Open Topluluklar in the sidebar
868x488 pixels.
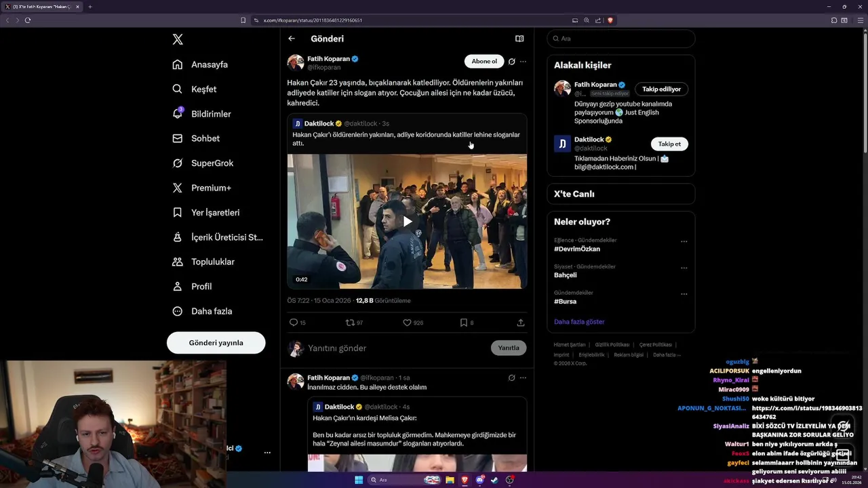(x=203, y=262)
